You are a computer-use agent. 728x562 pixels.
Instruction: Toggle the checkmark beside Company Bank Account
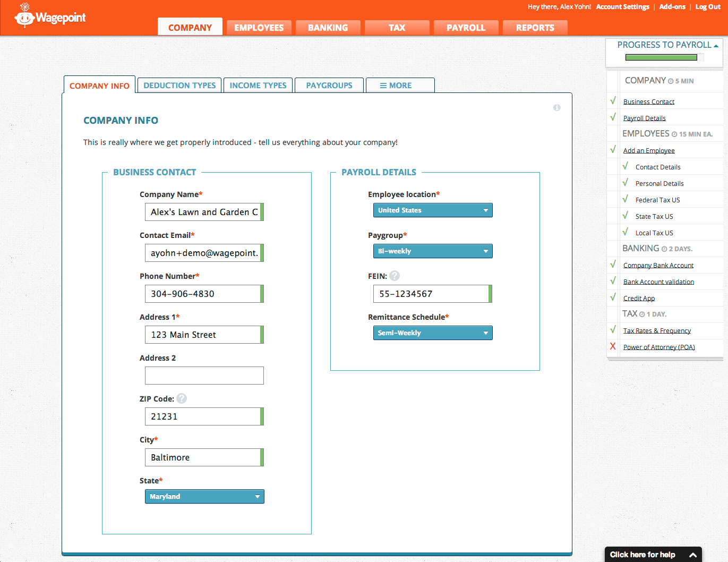tap(613, 265)
